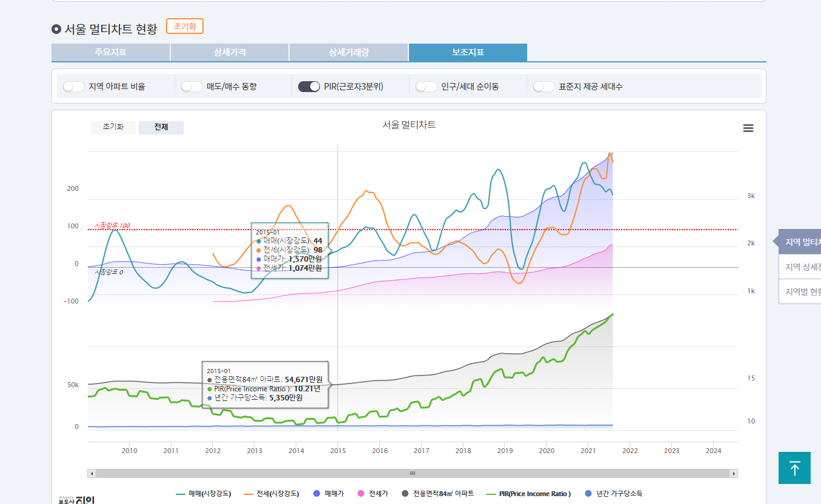Toggle the 전세가 legend series
Image resolution: width=821 pixels, height=504 pixels.
pyautogui.click(x=373, y=494)
